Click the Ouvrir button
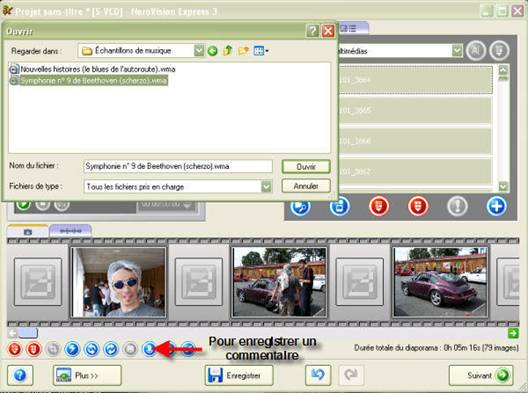The image size is (528, 393). tap(306, 166)
